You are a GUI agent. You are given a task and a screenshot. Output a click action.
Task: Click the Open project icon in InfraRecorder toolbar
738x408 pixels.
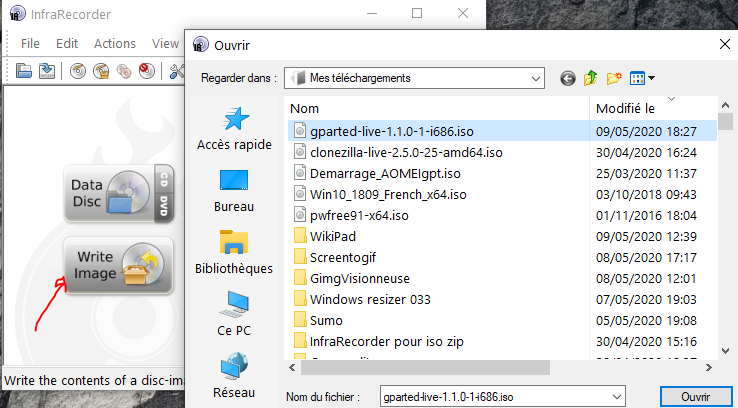coord(24,71)
